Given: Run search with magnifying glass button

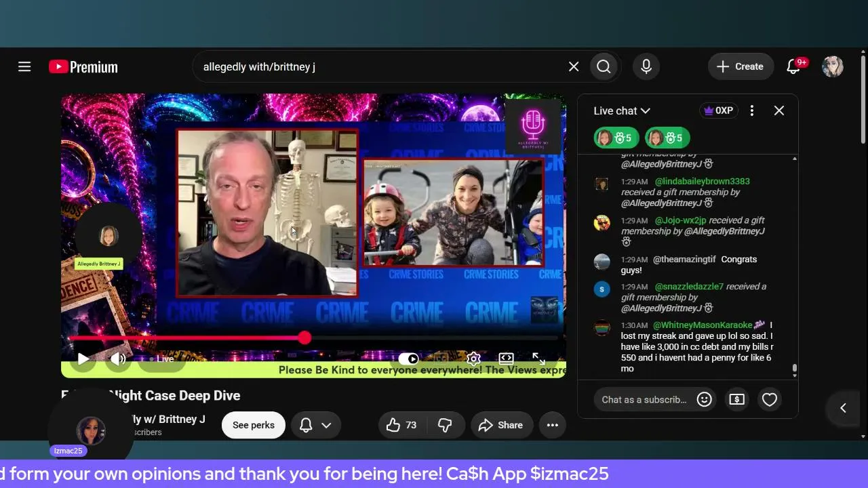Looking at the screenshot, I should [x=604, y=66].
